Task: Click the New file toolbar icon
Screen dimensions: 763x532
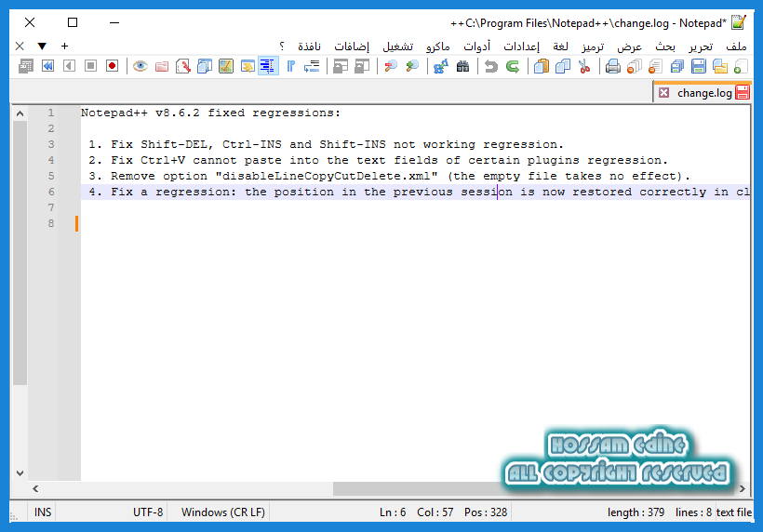Action: pyautogui.click(x=741, y=66)
